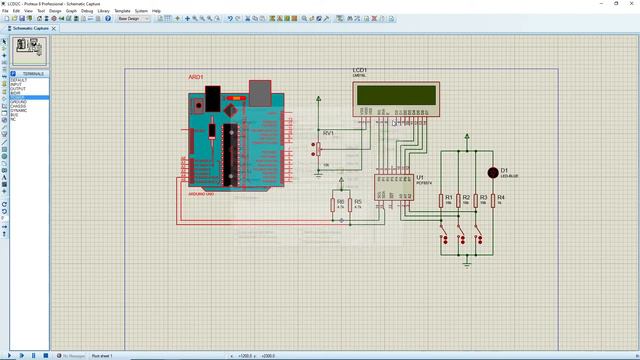The width and height of the screenshot is (640, 360).
Task: Select the 2D Graphics Text 'A' tool
Action: (4, 178)
